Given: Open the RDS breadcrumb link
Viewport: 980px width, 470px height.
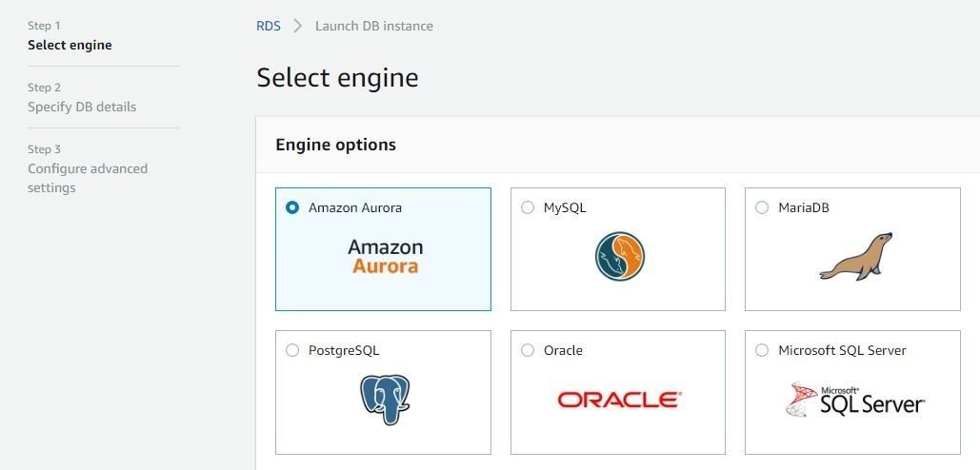Looking at the screenshot, I should [269, 27].
